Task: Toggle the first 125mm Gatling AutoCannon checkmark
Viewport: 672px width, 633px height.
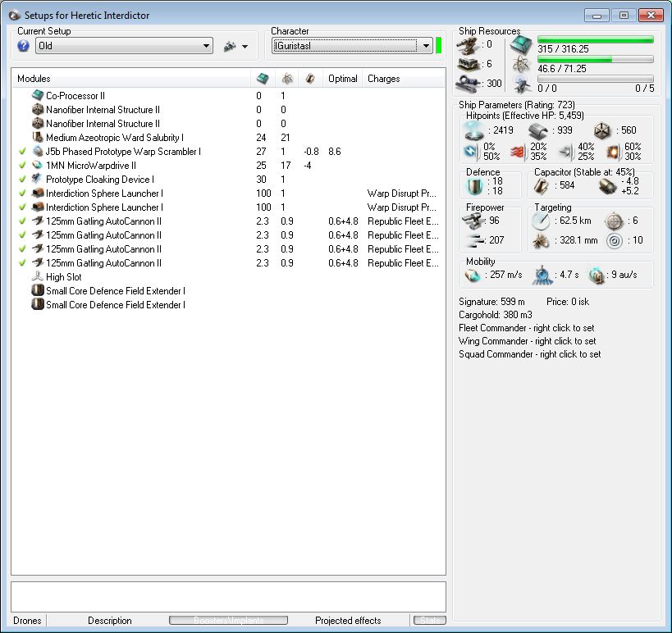Action: coord(22,221)
